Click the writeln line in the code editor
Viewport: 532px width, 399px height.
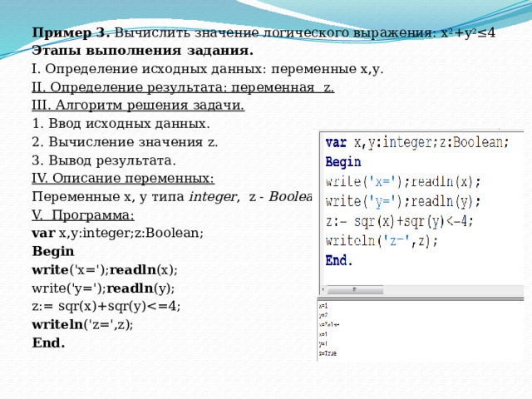tap(382, 241)
